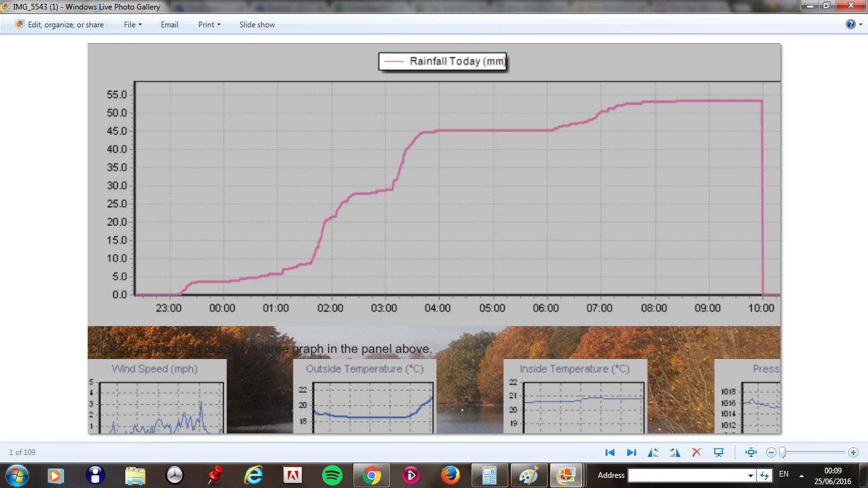
Task: Start slide show from bottom toolbar icon
Action: [x=719, y=452]
